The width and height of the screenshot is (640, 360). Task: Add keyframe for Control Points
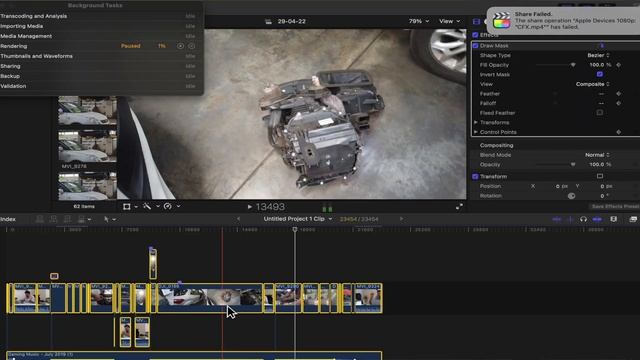click(619, 132)
